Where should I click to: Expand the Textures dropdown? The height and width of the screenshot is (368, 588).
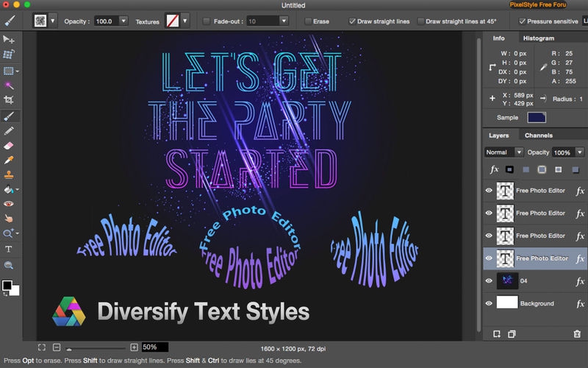[185, 21]
